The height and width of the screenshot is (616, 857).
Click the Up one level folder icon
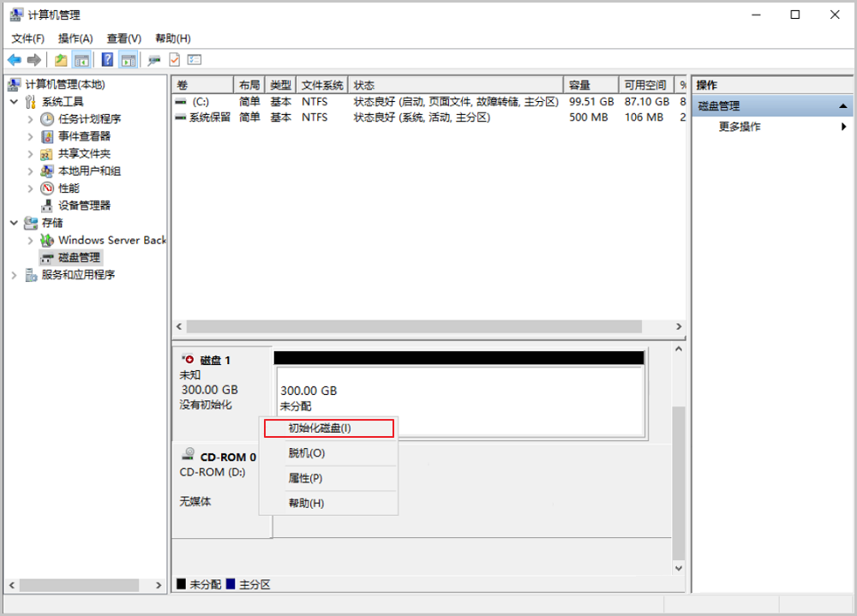pos(61,60)
